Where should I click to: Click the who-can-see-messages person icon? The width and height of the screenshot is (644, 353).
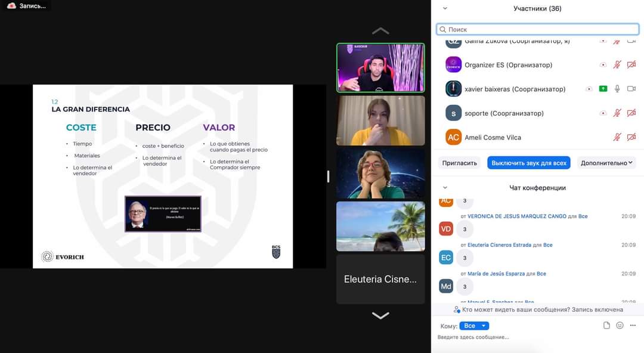[x=457, y=309]
